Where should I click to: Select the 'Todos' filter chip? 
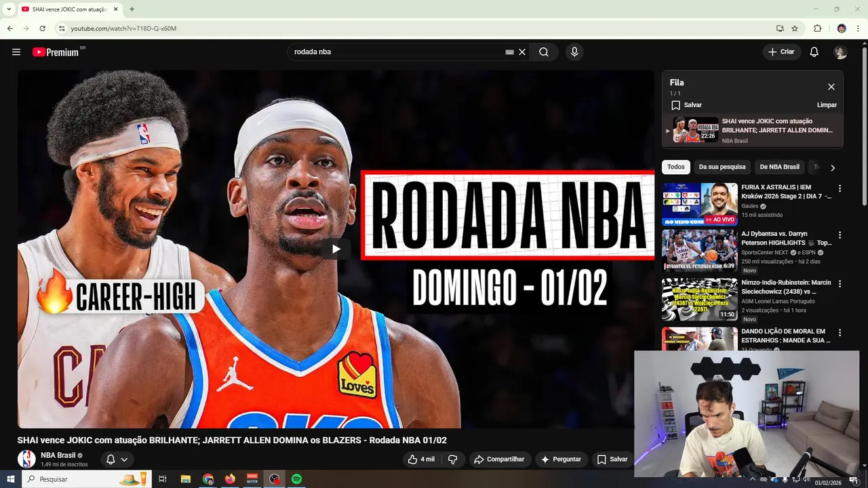point(675,167)
